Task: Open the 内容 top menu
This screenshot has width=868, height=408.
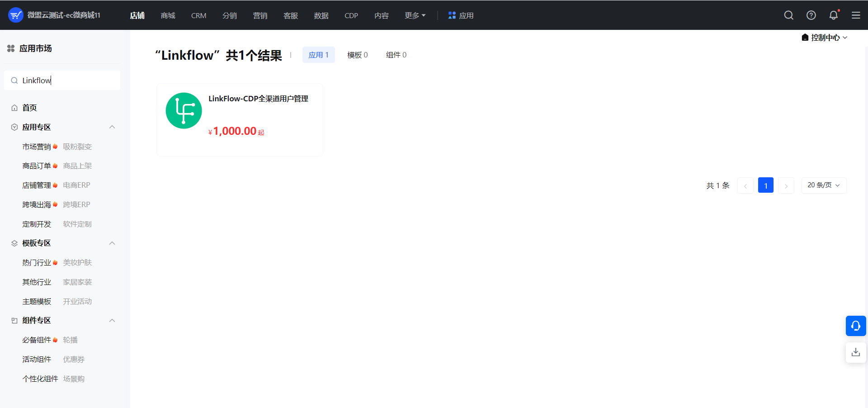Action: tap(382, 15)
